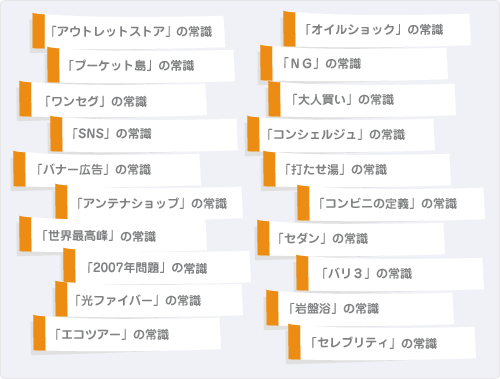Image resolution: width=500 pixels, height=379 pixels.
Task: Click 「バリ３」の常識 entry
Action: (390, 273)
